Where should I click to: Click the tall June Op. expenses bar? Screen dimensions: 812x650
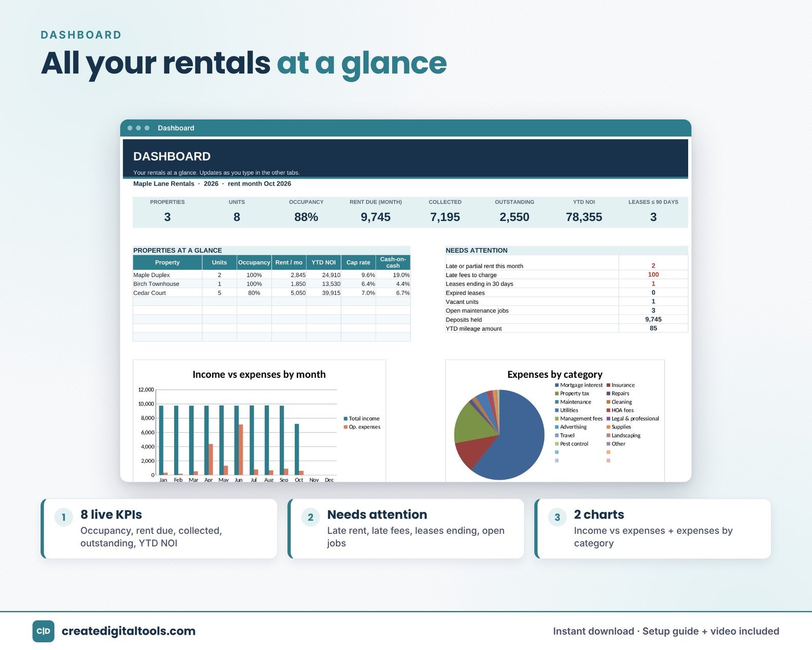click(241, 450)
